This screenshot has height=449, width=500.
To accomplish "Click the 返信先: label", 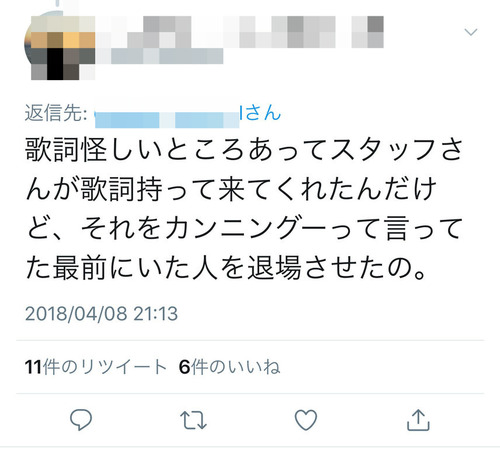I will [56, 113].
